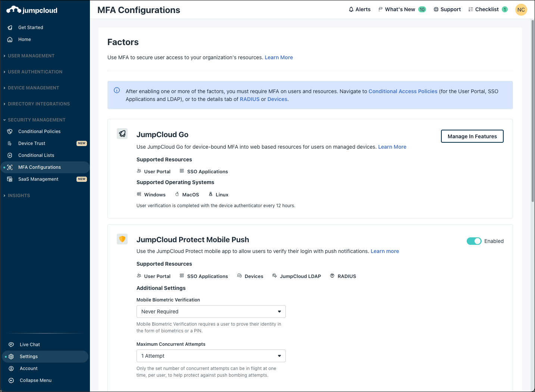Click the 'Additional Settings' label

click(161, 288)
